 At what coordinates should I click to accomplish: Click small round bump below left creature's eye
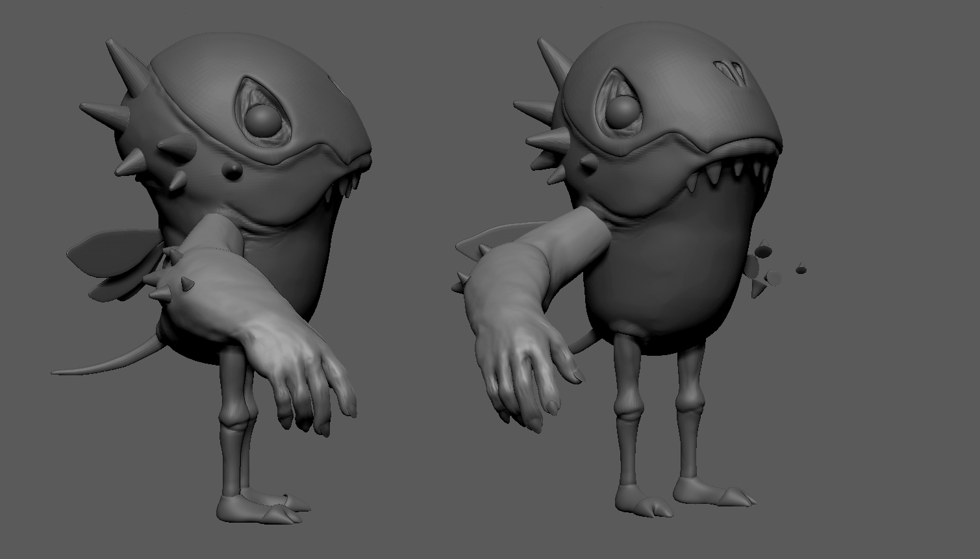pyautogui.click(x=232, y=170)
